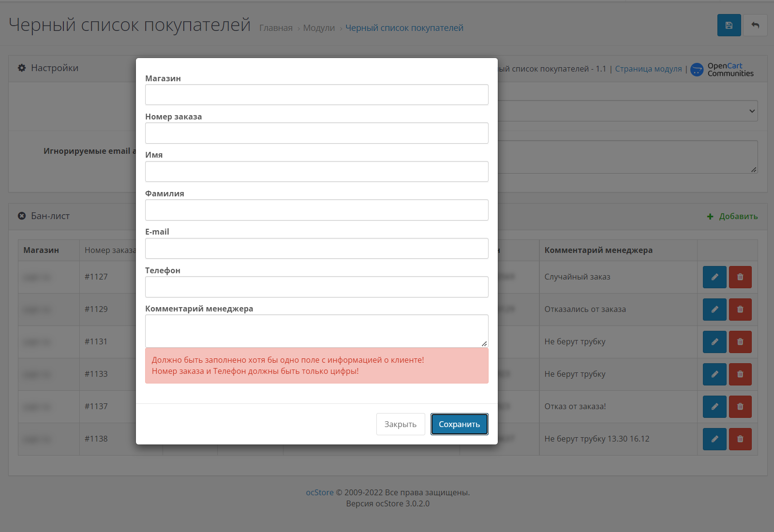Edit the ban entry for order #1138

(714, 439)
